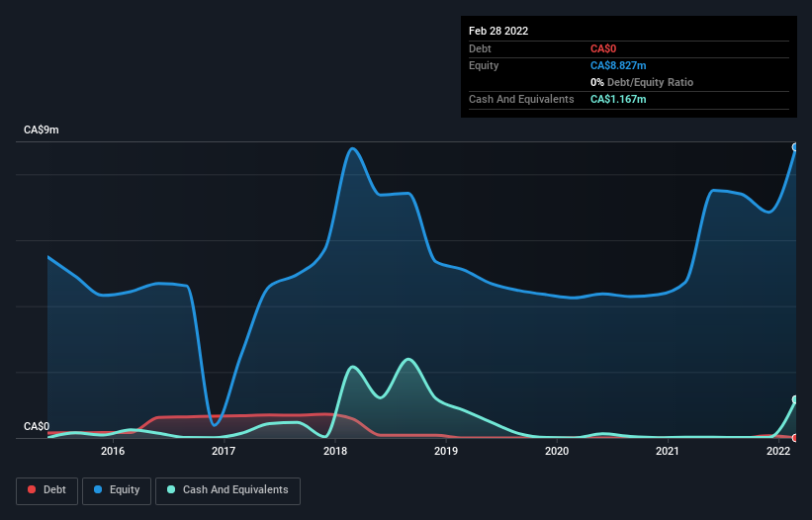Toggle Cash And Equivalents legend button
Viewport: 812px width, 520px height.
[227, 490]
